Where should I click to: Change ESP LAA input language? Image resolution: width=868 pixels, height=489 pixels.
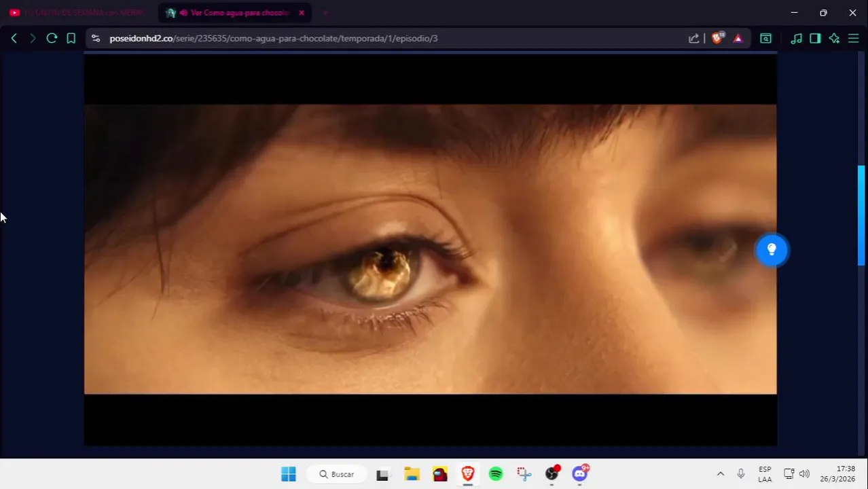[765, 474]
